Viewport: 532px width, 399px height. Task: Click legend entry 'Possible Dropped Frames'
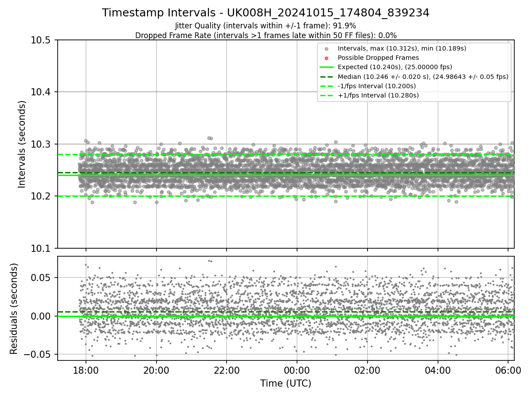[378, 58]
